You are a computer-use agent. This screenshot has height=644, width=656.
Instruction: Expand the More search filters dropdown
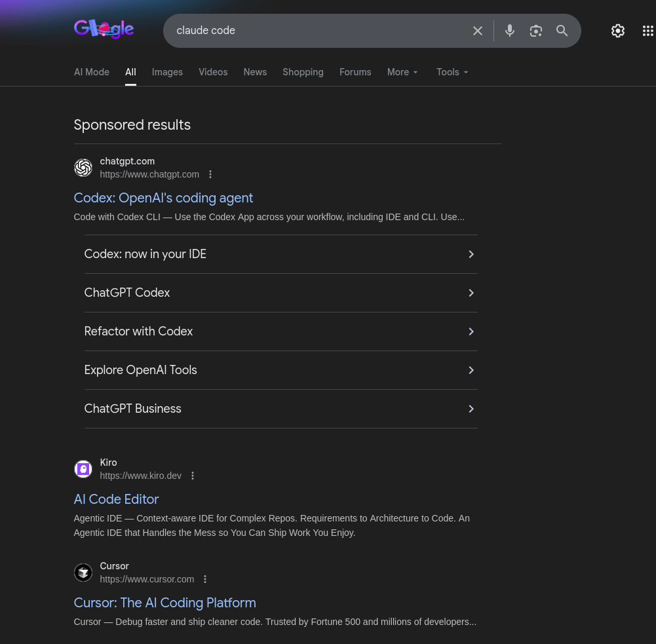pyautogui.click(x=402, y=72)
